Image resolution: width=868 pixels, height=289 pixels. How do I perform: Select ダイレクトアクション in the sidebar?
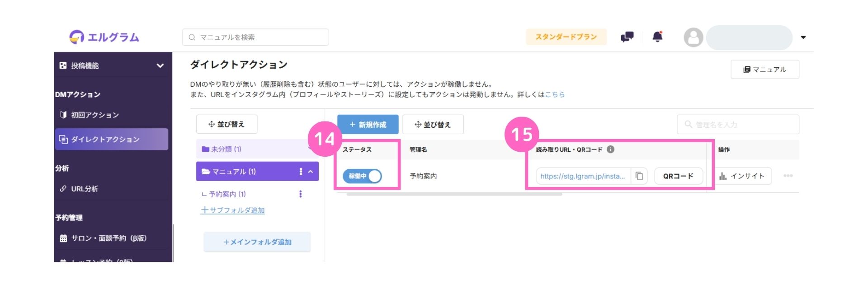(x=111, y=139)
